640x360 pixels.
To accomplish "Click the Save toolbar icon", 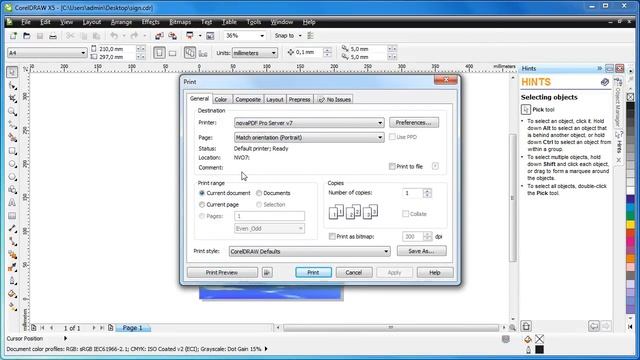I will tap(40, 36).
